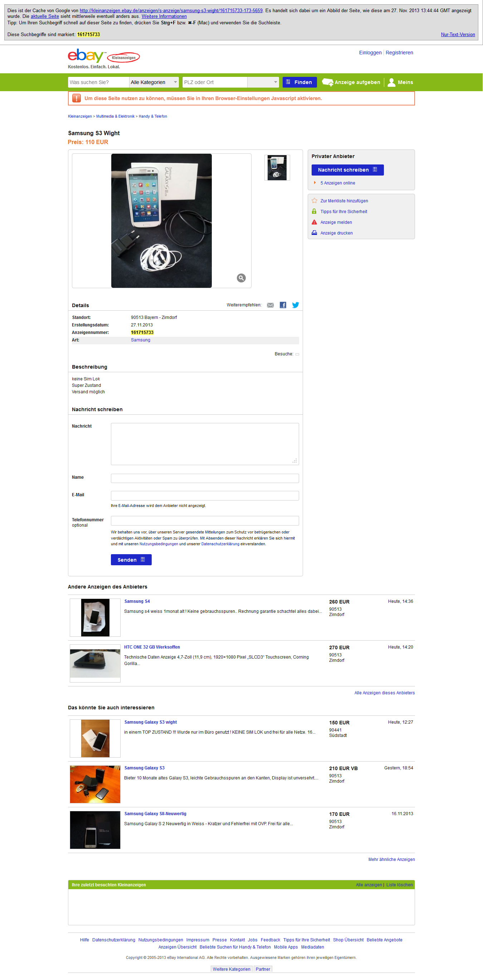Click the Senden button

pyautogui.click(x=131, y=560)
